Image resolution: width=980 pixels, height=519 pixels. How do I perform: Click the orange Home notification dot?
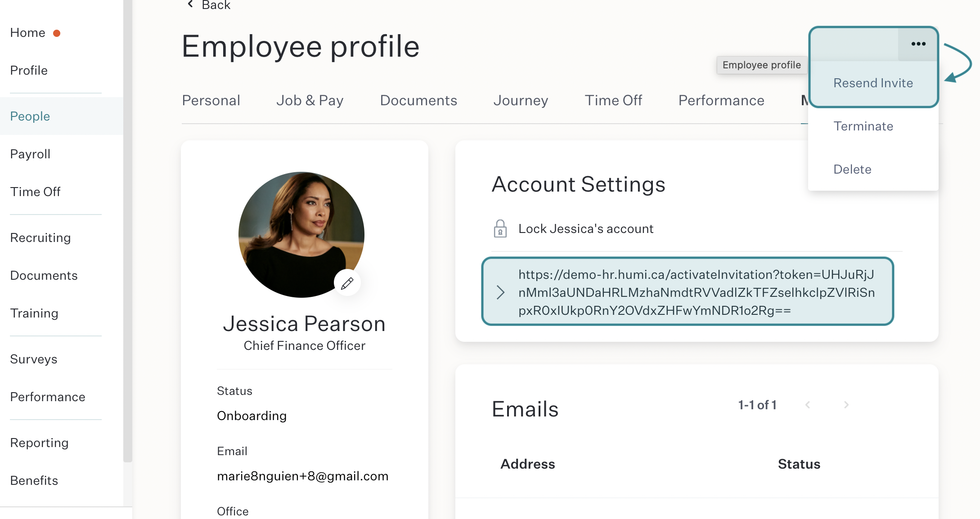point(57,33)
